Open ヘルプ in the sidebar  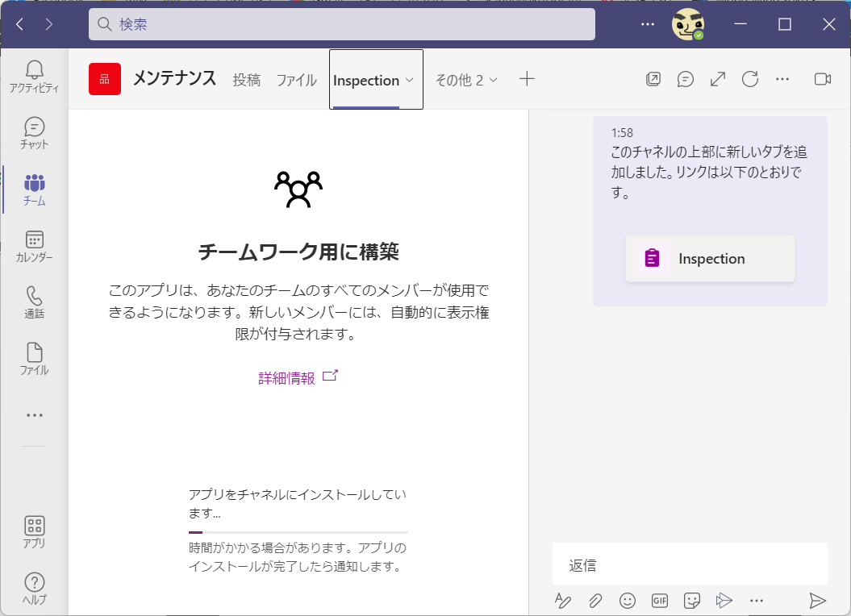(x=34, y=589)
